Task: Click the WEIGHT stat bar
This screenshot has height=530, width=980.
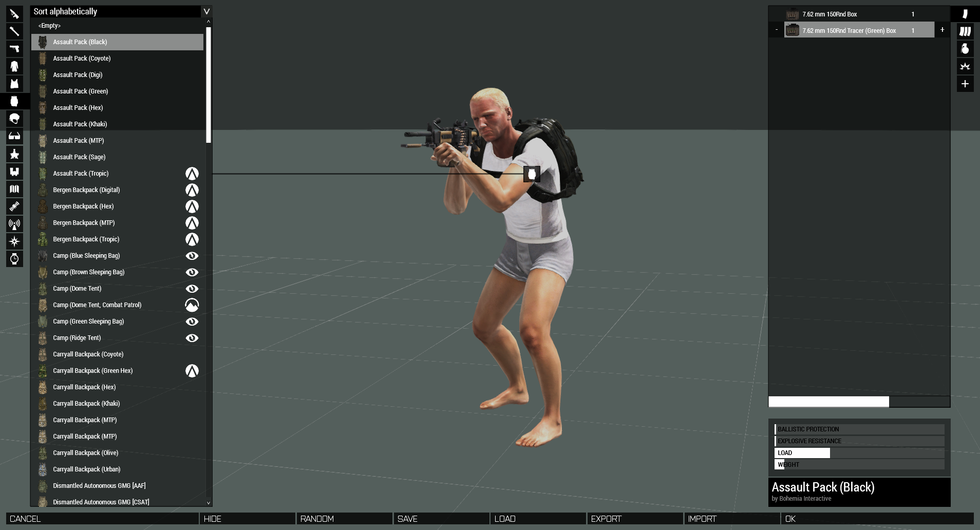Action: (x=859, y=465)
